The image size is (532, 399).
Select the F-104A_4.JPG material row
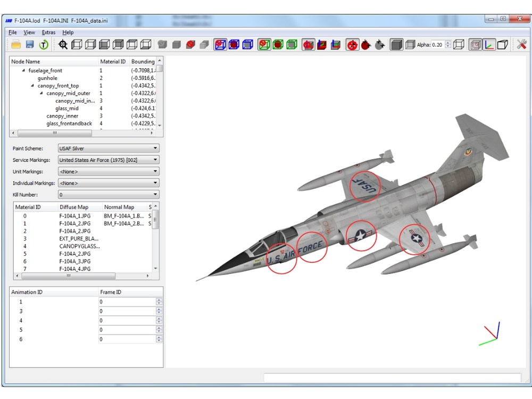point(74,269)
